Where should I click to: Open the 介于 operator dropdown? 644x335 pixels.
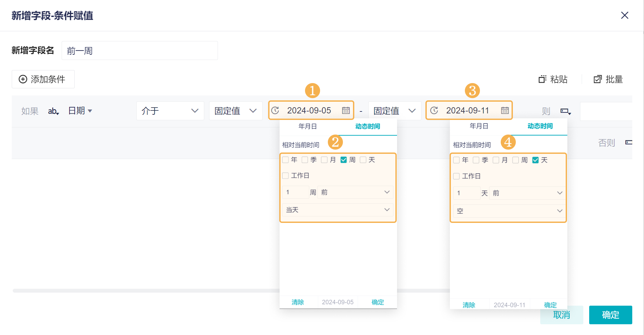click(170, 111)
